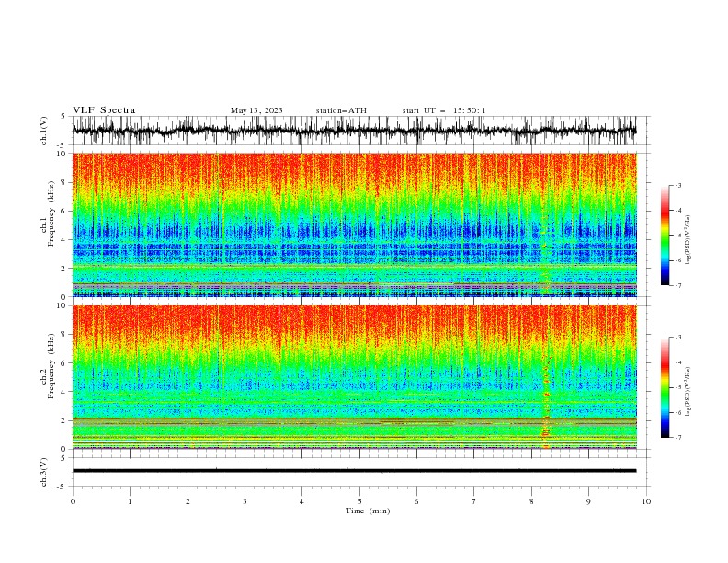The image size is (728, 563).
Task: Select the "ch.3(V)" axis label
Action: (x=44, y=472)
